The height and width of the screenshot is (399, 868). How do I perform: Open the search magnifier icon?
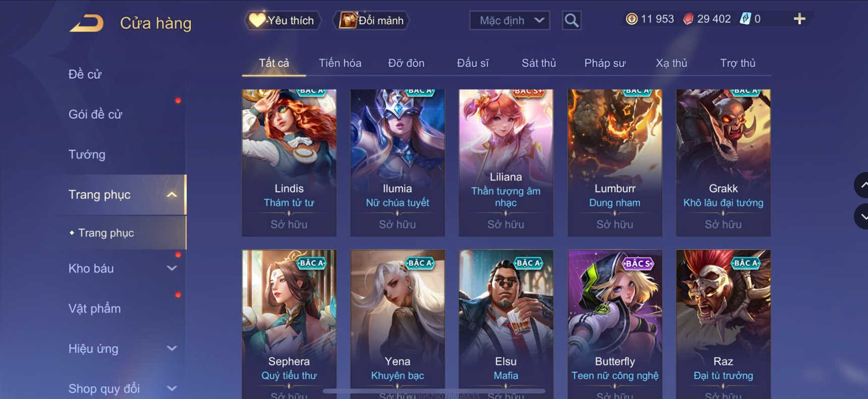point(571,21)
